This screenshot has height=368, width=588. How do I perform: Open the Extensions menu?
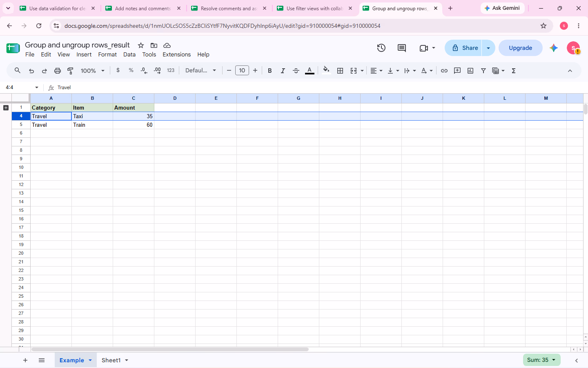click(x=176, y=54)
